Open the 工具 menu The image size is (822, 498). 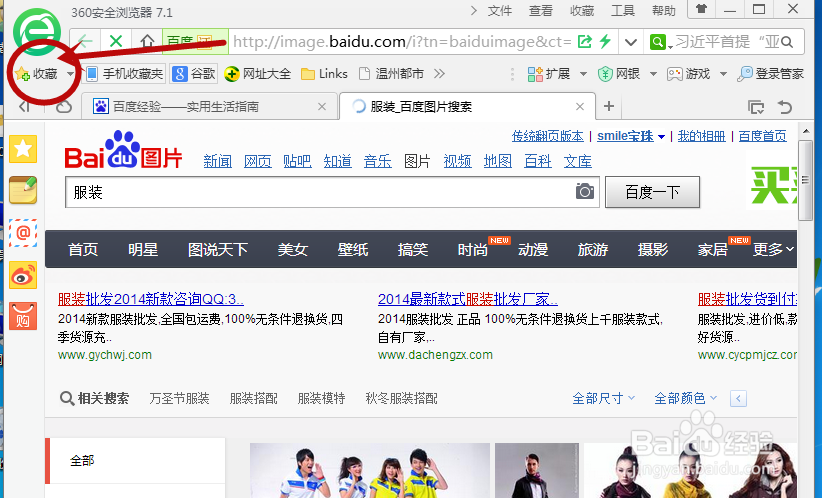tap(623, 11)
